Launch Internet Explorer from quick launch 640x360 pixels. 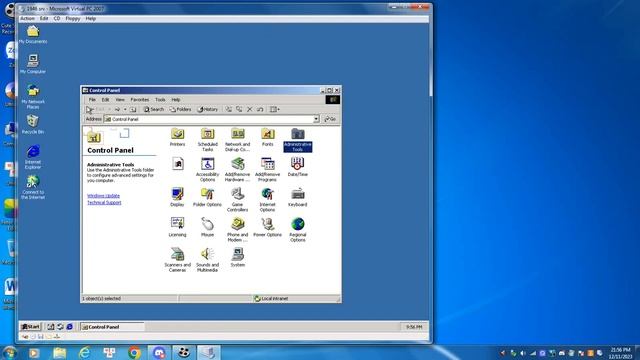pos(70,327)
